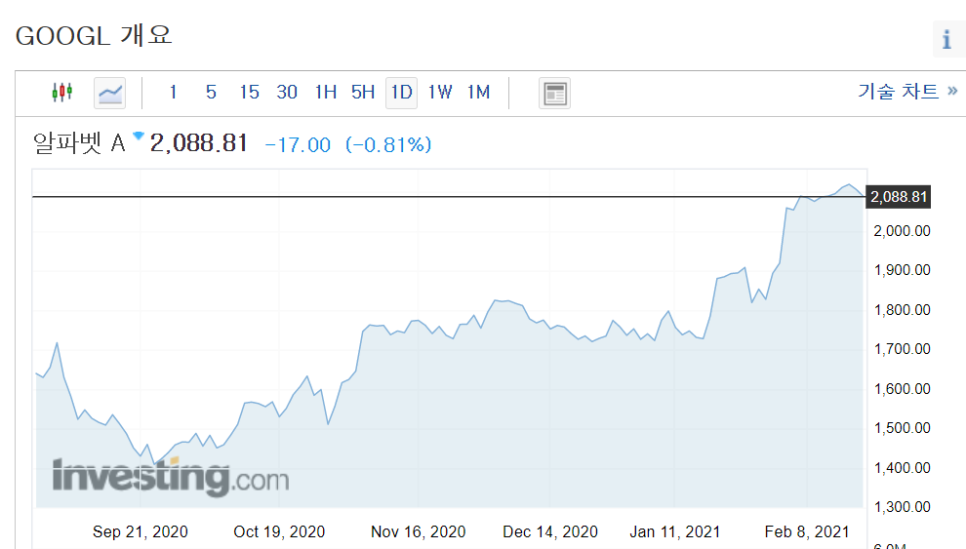Viewport: 966px width, 549px height.
Task: Choose the 30 minute interval
Action: 287,92
